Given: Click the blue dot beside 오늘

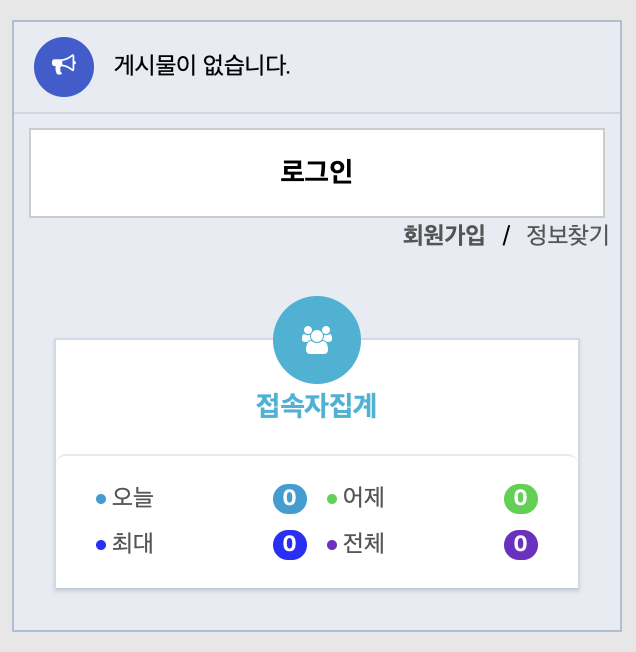Looking at the screenshot, I should click(100, 498).
